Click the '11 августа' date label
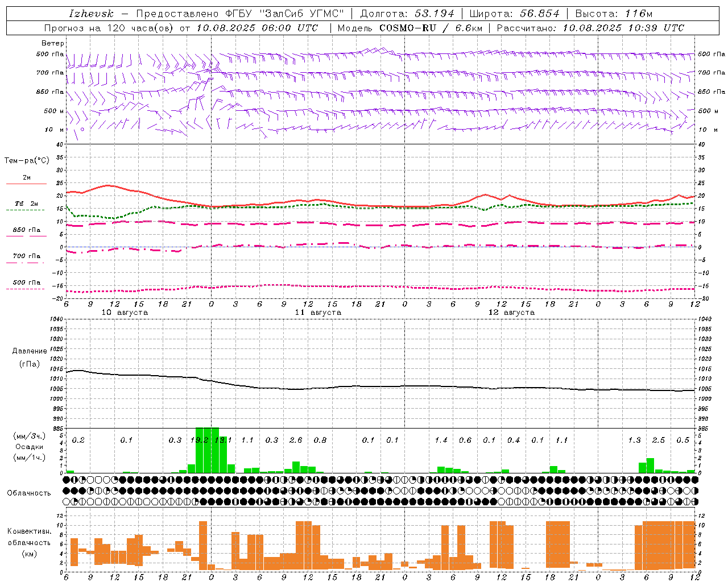 [x=318, y=313]
